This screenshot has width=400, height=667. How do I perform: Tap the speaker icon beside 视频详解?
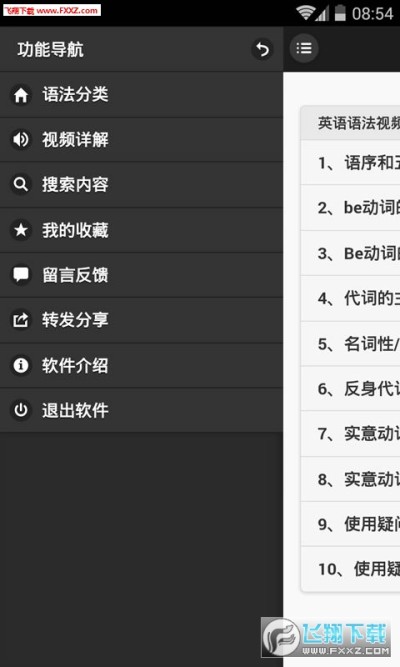tap(20, 140)
